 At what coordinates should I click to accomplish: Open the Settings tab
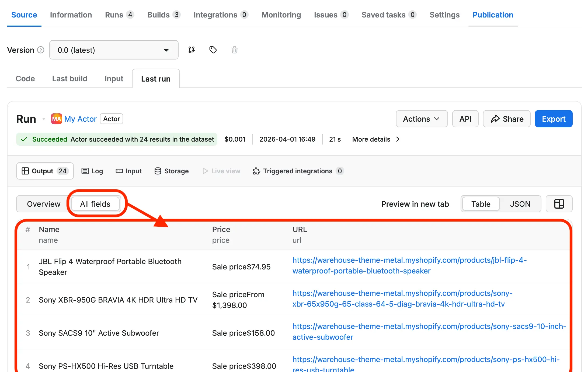pyautogui.click(x=444, y=15)
